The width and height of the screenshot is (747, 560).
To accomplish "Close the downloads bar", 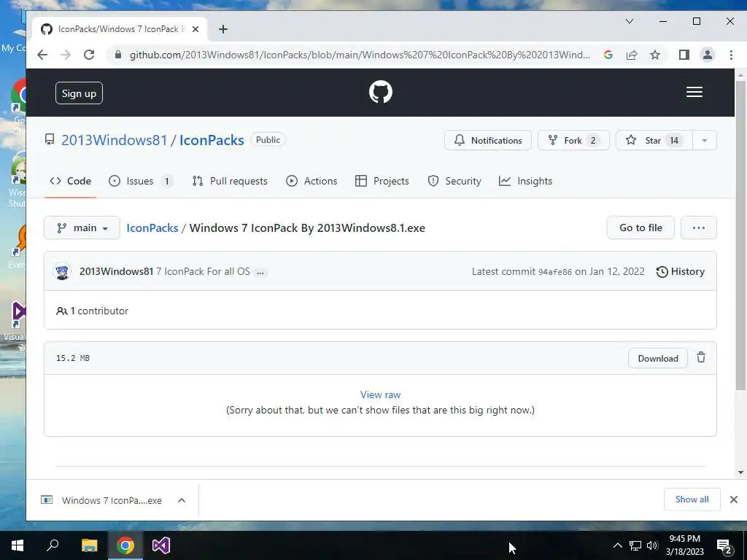I will tap(734, 499).
